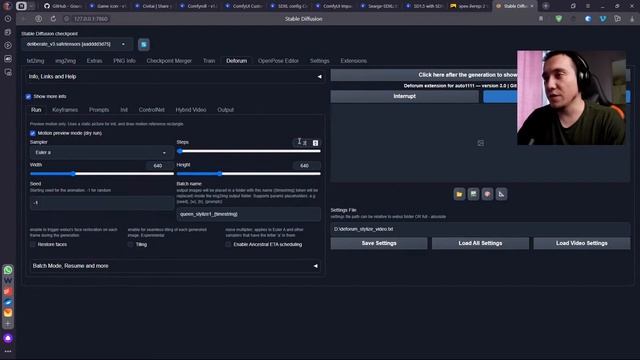Toggle Motion preview mode (dry run)
Screen dimensions: 640x360
(33, 133)
